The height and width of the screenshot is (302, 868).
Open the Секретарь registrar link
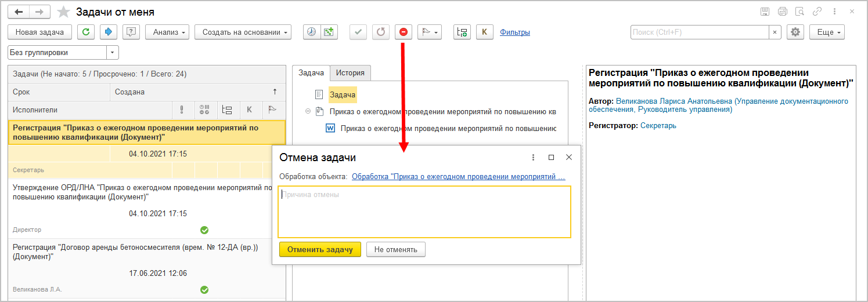658,125
